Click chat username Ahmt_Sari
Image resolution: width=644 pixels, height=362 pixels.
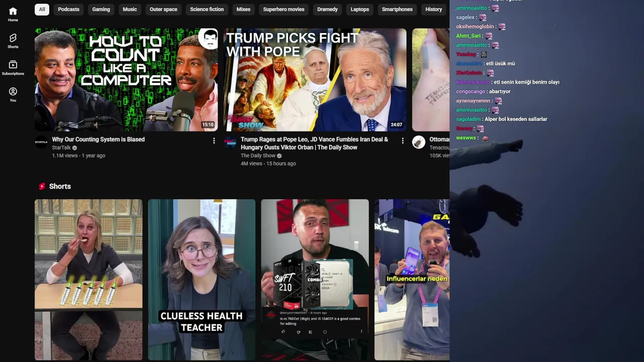pyautogui.click(x=468, y=36)
